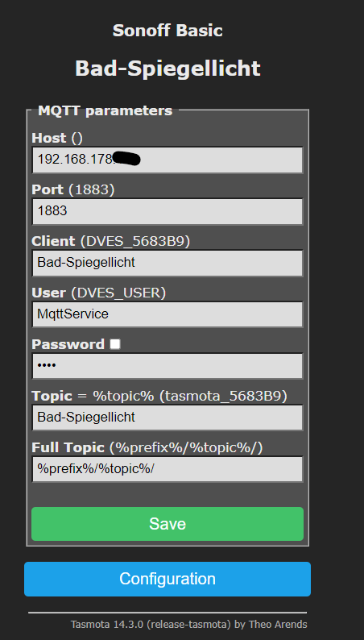Click the Topic = %topic% label
The height and width of the screenshot is (640, 364).
[x=93, y=396]
